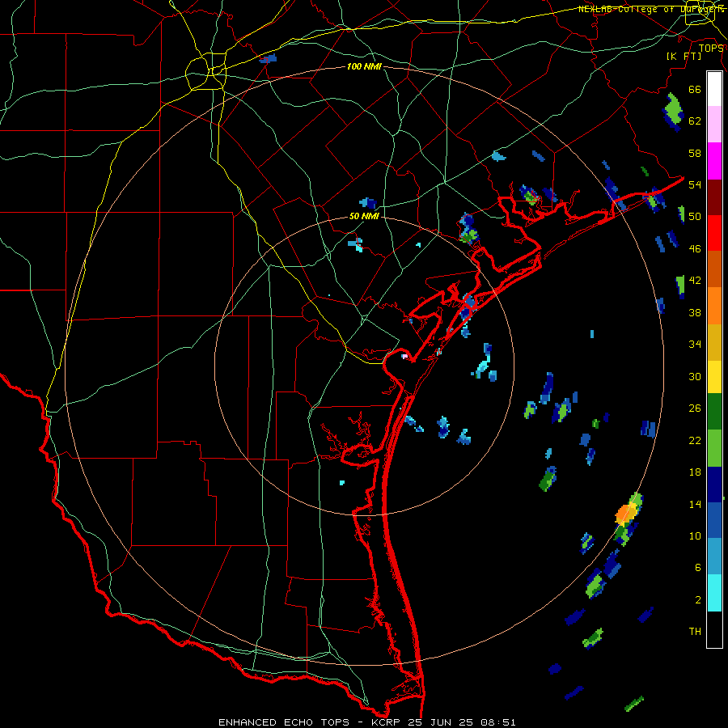The image size is (728, 728).
Task: Click the dark green legend band
Action: [714, 412]
